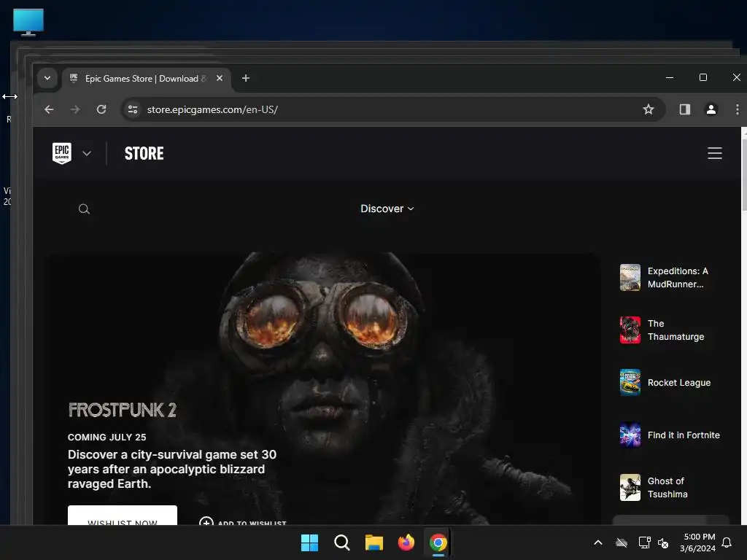Open Chrome three-dot menu
This screenshot has height=560, width=747.
(x=737, y=109)
